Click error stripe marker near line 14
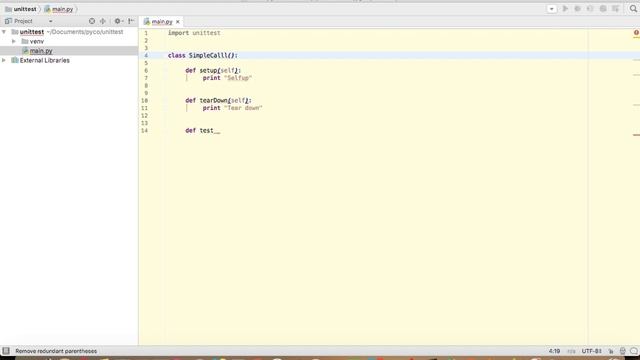The width and height of the screenshot is (640, 360). tap(636, 135)
